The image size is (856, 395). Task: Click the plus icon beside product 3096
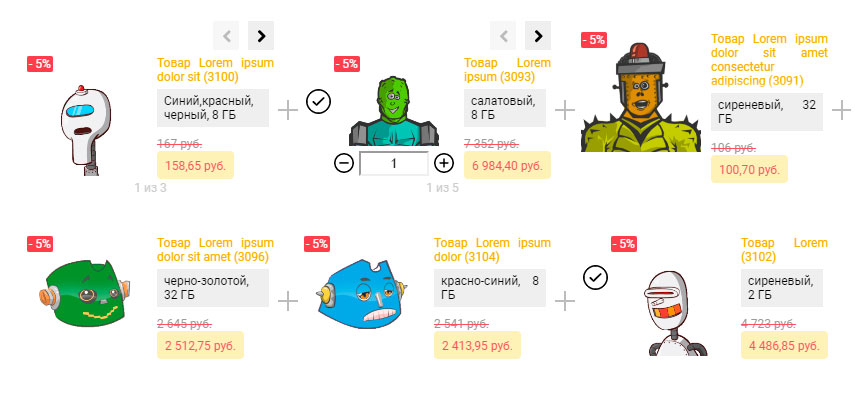tap(288, 301)
